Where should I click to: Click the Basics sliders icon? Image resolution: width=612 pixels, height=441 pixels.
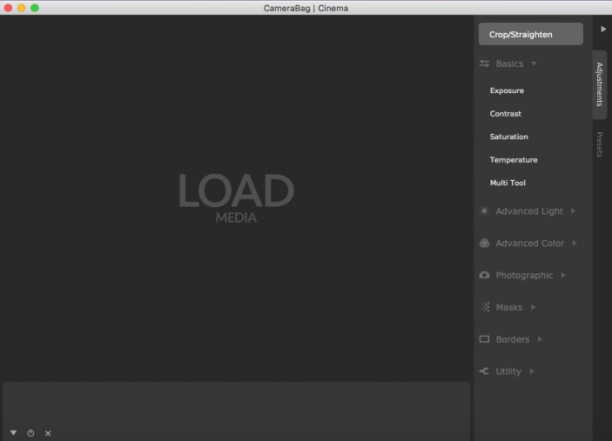coord(484,64)
